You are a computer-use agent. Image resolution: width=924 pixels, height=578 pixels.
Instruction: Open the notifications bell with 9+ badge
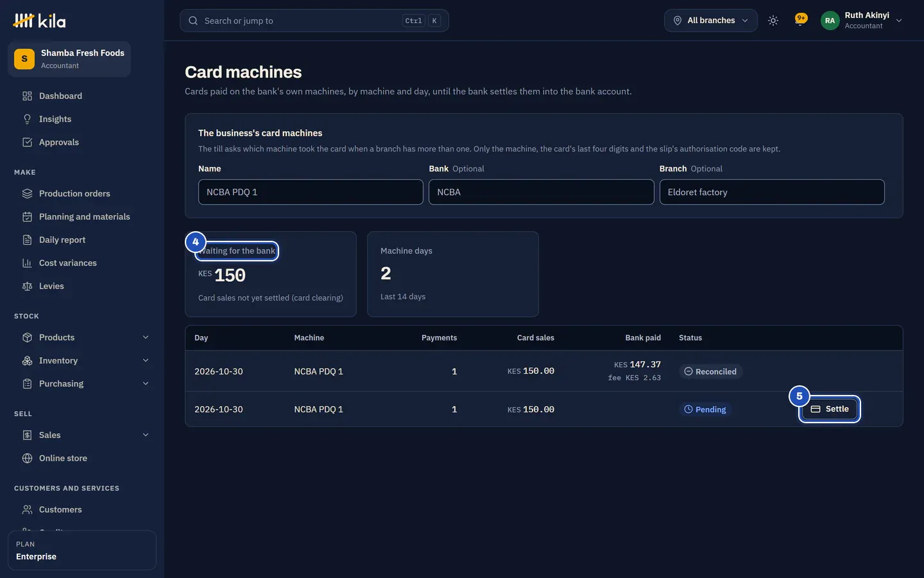coord(800,20)
